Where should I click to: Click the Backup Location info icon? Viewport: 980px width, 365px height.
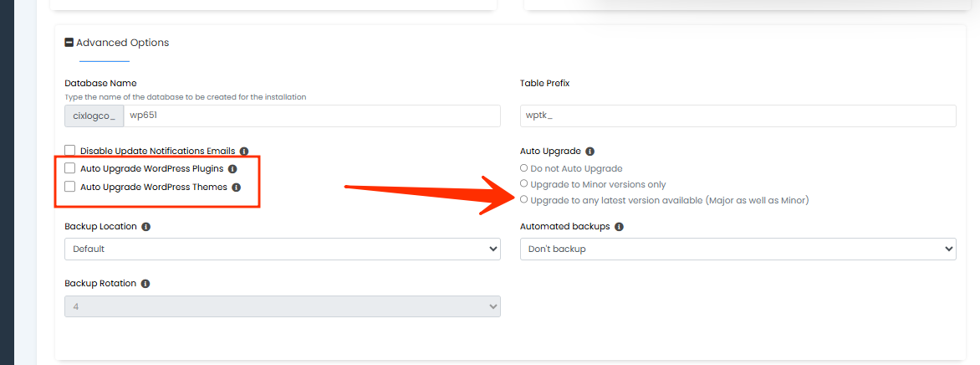point(146,227)
